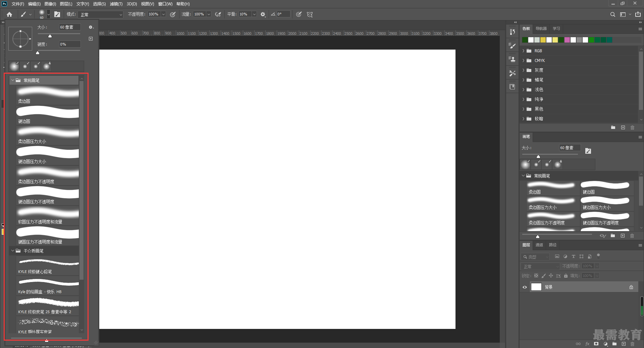Open 窗口(W) menu
Screen dimensions: 644x348
point(165,4)
